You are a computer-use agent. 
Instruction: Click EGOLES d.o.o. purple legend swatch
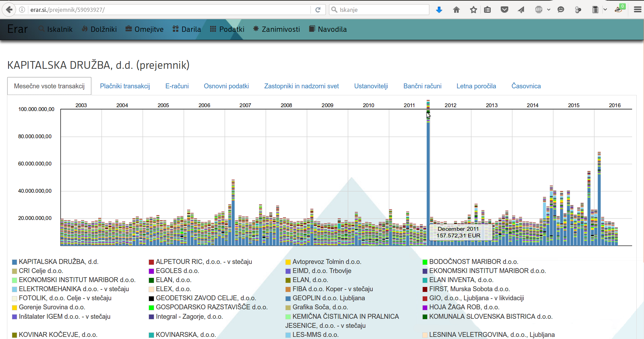click(151, 271)
